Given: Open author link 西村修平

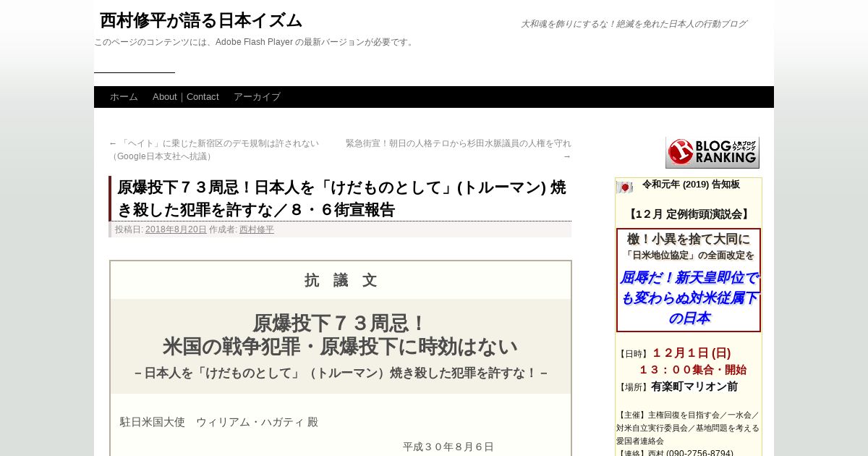Looking at the screenshot, I should click(x=257, y=229).
